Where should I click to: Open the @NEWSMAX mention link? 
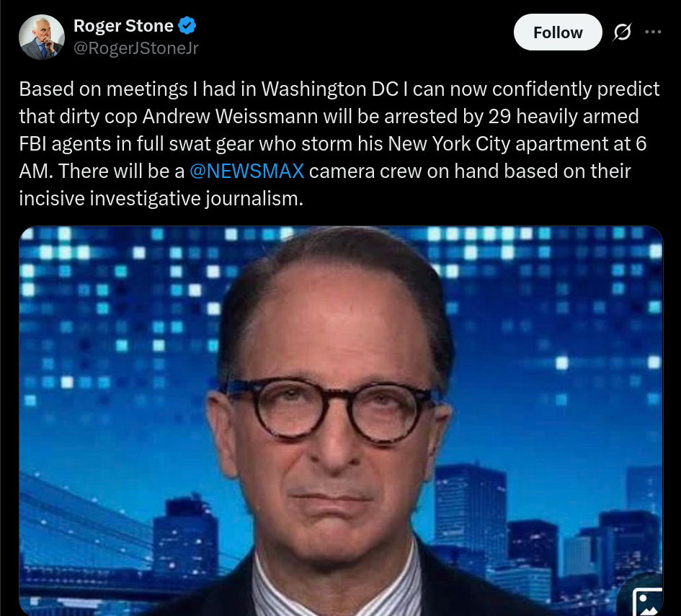click(246, 171)
